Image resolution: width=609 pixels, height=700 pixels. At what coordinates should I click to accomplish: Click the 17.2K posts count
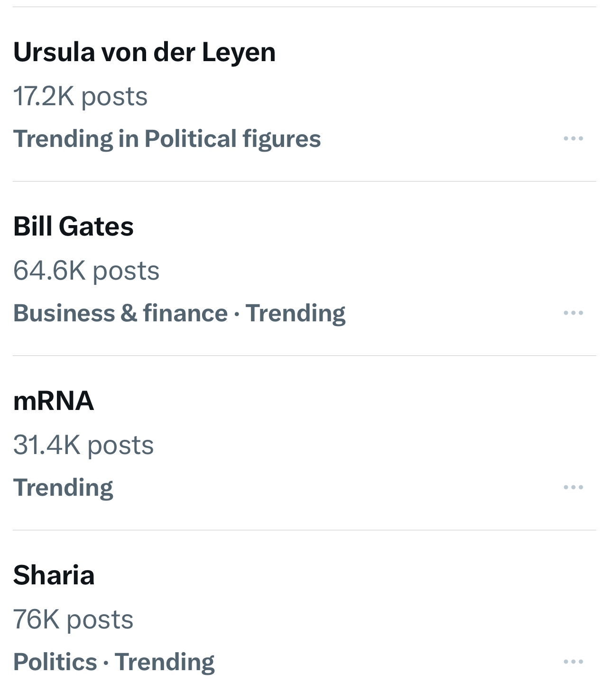pos(80,96)
